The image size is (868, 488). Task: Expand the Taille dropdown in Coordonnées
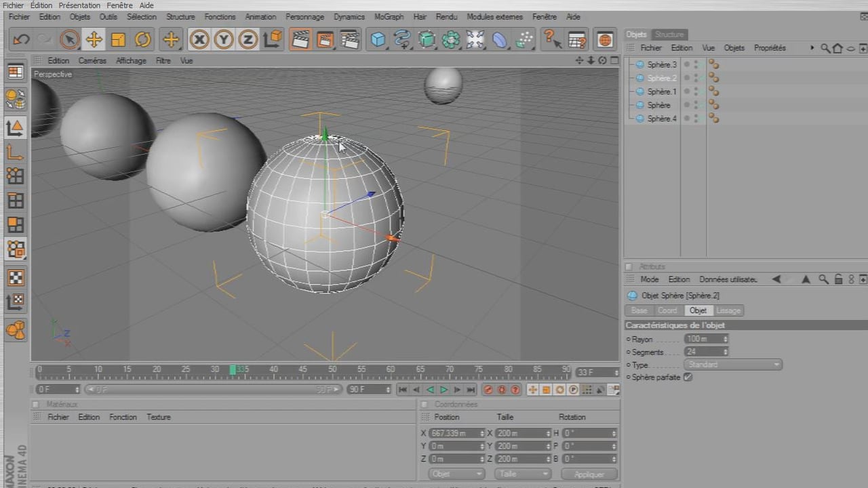[x=522, y=474]
